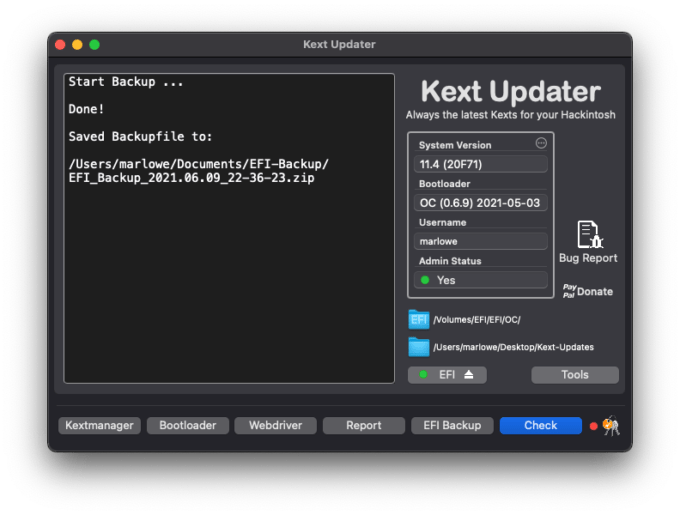Click the red status dot beside Check

593,426
